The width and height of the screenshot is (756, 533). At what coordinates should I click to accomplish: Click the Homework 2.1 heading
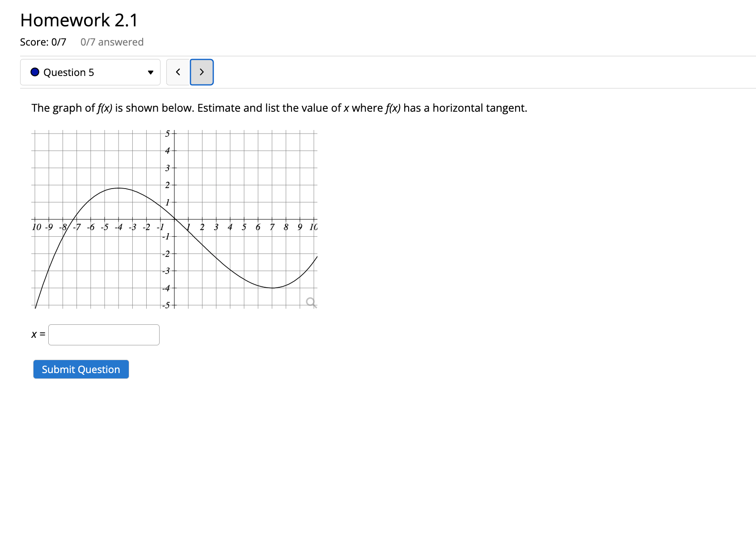(78, 20)
